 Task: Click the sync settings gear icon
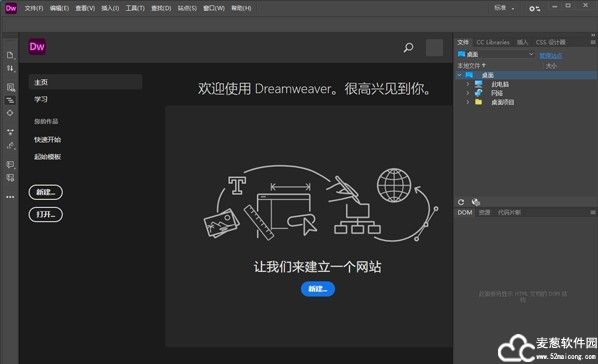534,8
